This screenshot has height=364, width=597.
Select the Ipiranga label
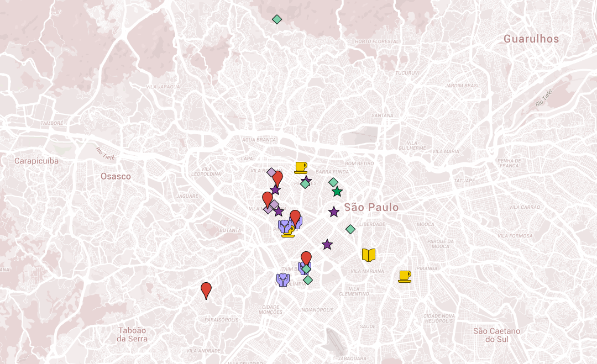tap(426, 268)
